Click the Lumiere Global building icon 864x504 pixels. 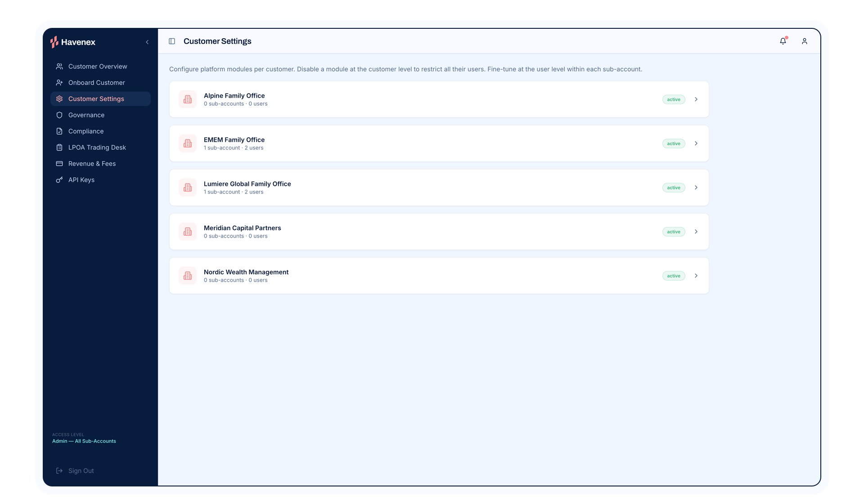188,188
